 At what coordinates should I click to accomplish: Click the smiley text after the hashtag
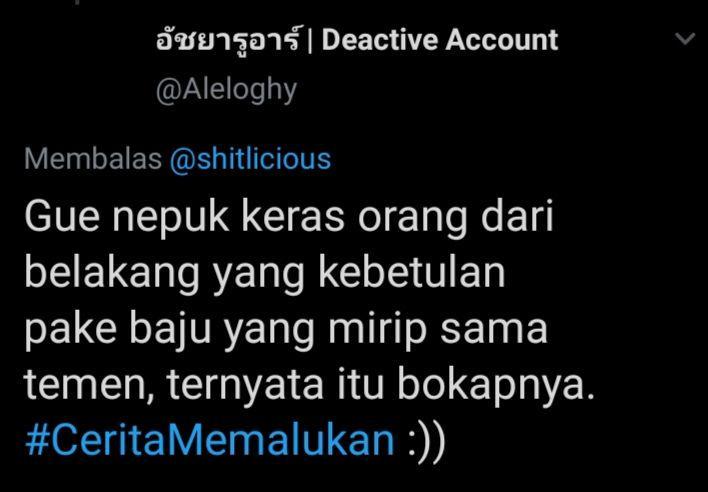(426, 442)
